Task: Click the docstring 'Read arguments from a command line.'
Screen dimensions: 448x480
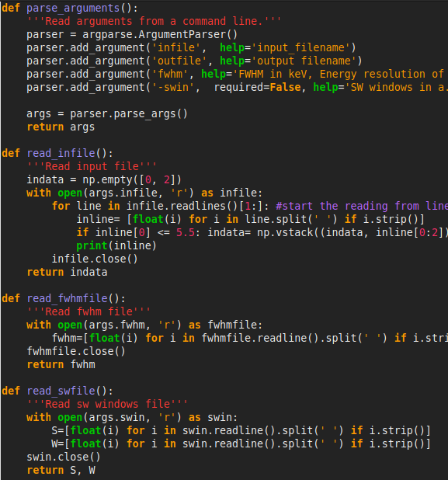Action: 154,21
